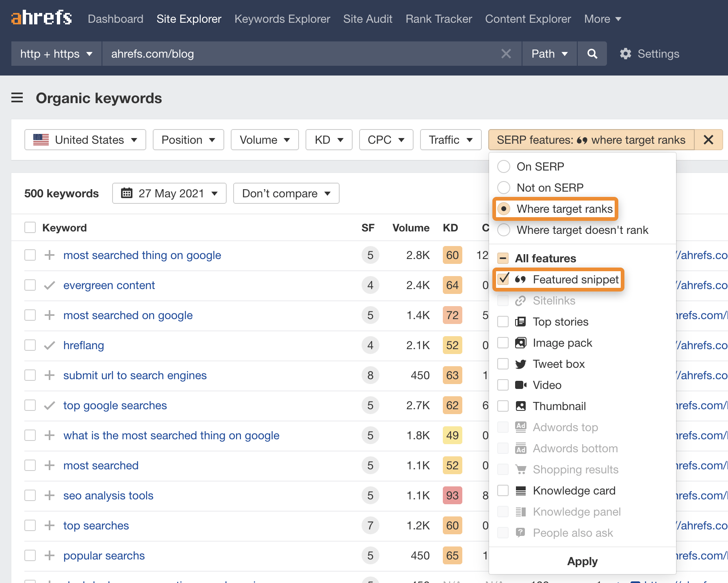Open the Rank Tracker tab
The width and height of the screenshot is (728, 583).
(438, 19)
